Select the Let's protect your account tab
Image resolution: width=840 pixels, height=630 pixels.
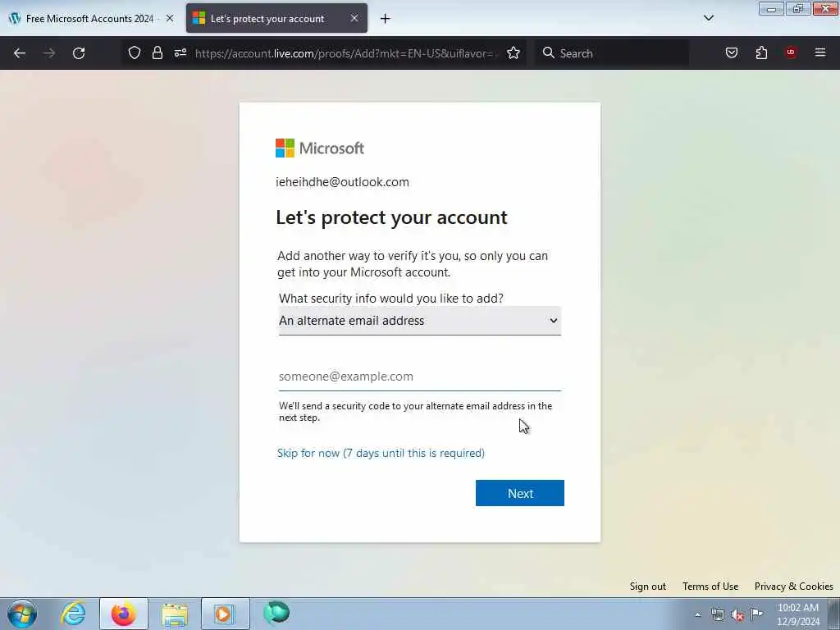click(276, 18)
